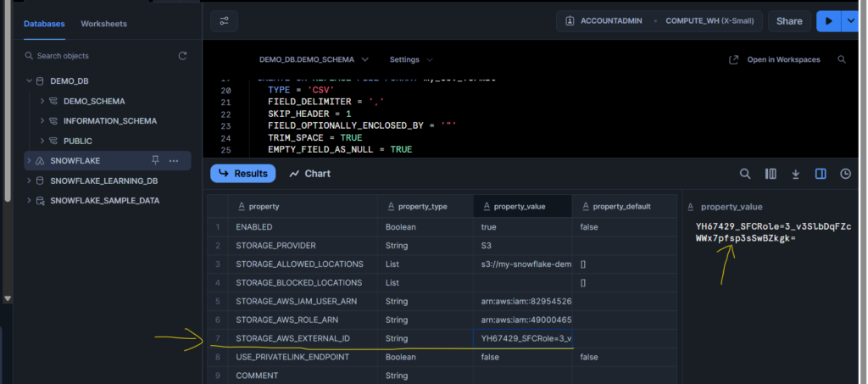Image resolution: width=868 pixels, height=384 pixels.
Task: Click the STORAGE_AWS_EXTERNAL_ID cell
Action: point(303,338)
